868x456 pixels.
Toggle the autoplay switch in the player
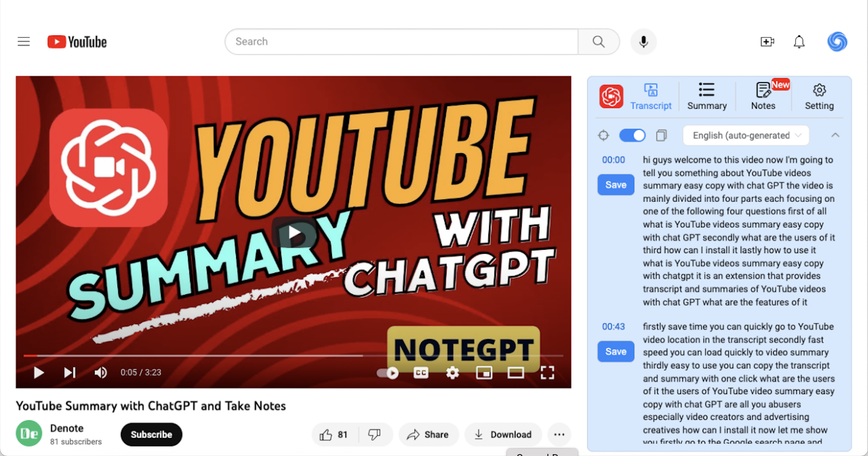[x=388, y=373]
